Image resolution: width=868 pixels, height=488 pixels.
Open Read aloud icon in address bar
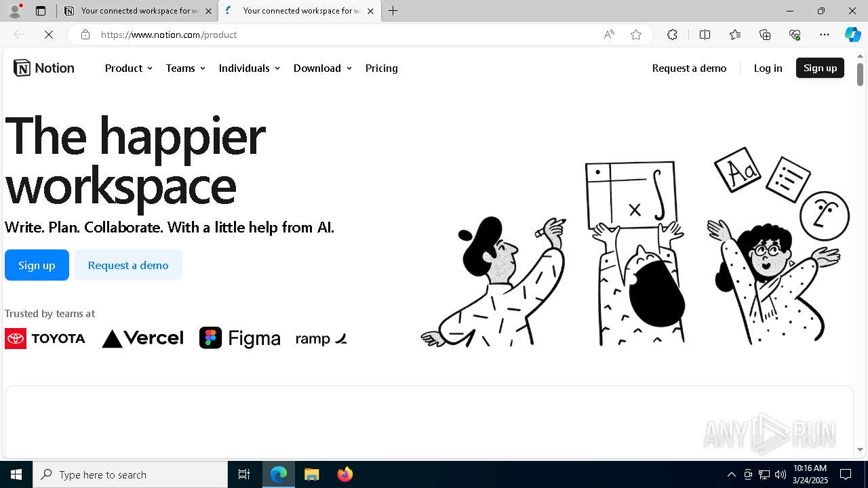(x=609, y=35)
